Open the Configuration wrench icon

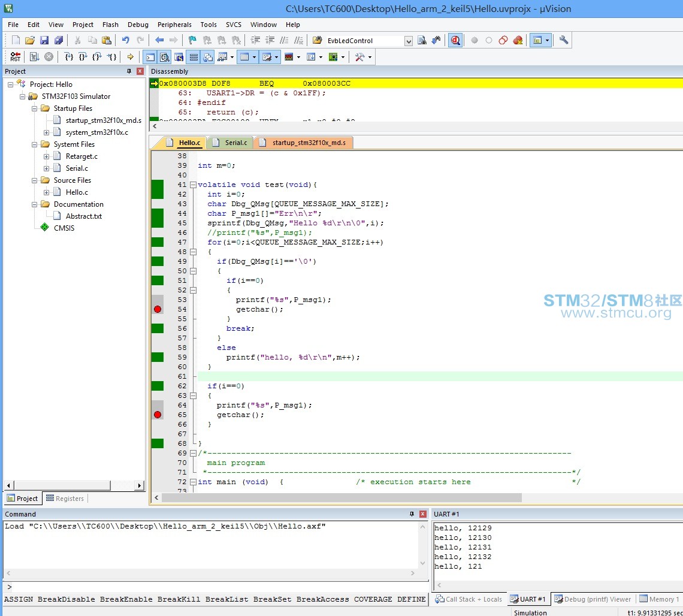(563, 40)
